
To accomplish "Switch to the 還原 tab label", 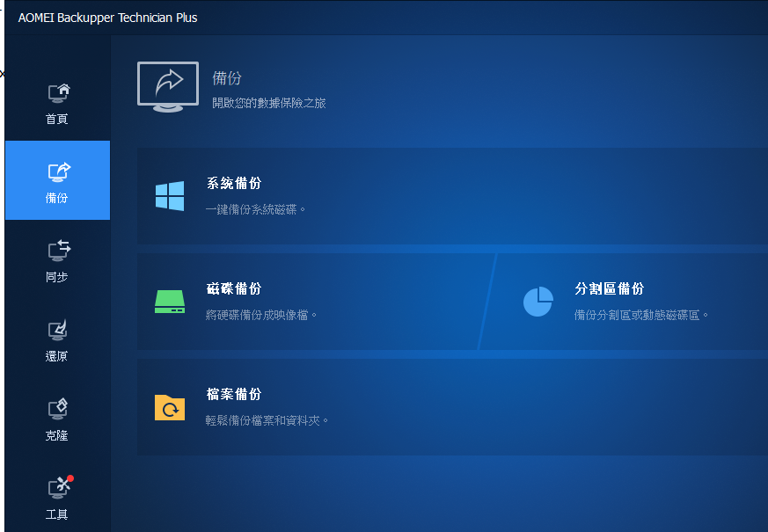I will [57, 356].
